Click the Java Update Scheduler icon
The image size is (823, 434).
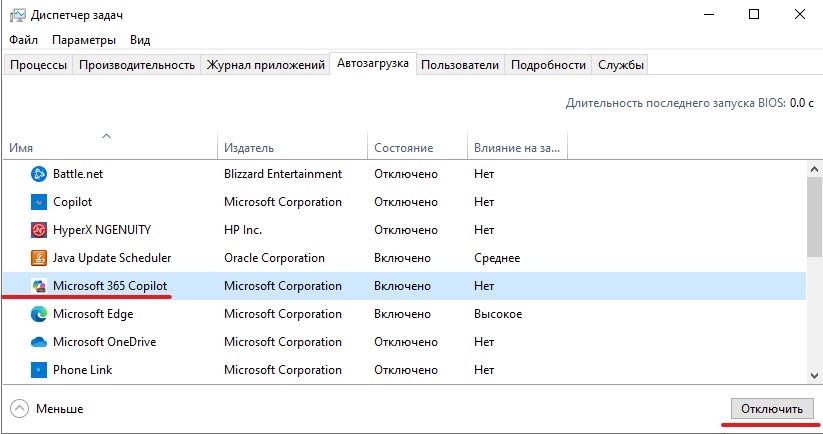click(x=39, y=258)
